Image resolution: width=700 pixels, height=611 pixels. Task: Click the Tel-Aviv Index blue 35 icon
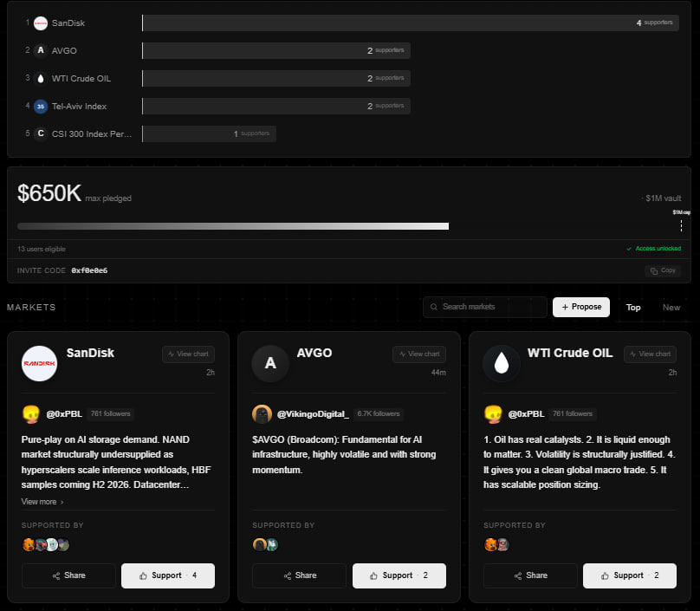(x=41, y=107)
